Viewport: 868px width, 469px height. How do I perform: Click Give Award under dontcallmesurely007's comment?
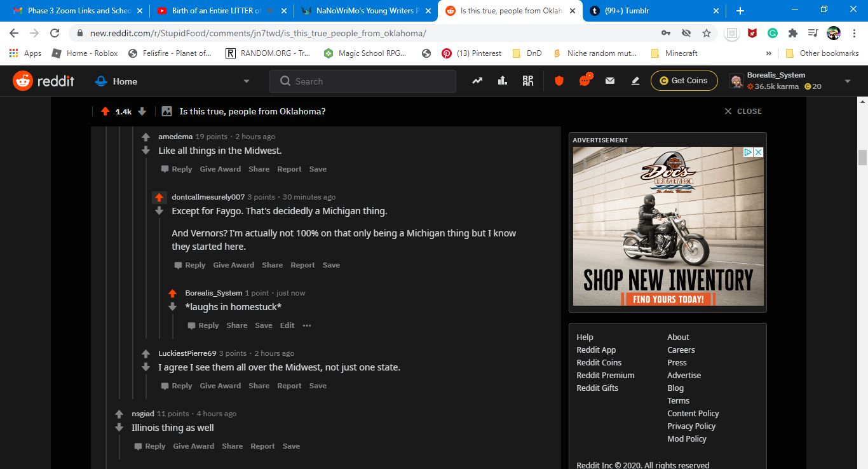233,265
